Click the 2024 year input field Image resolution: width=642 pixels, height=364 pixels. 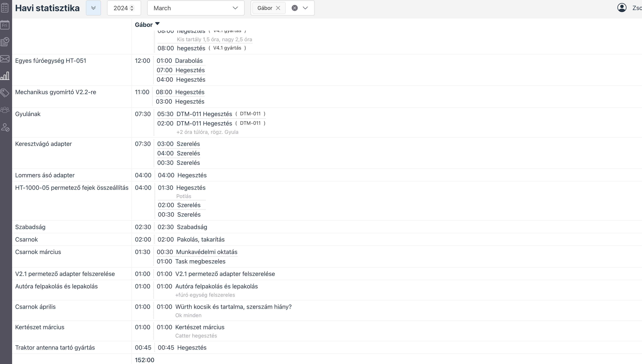click(x=120, y=8)
